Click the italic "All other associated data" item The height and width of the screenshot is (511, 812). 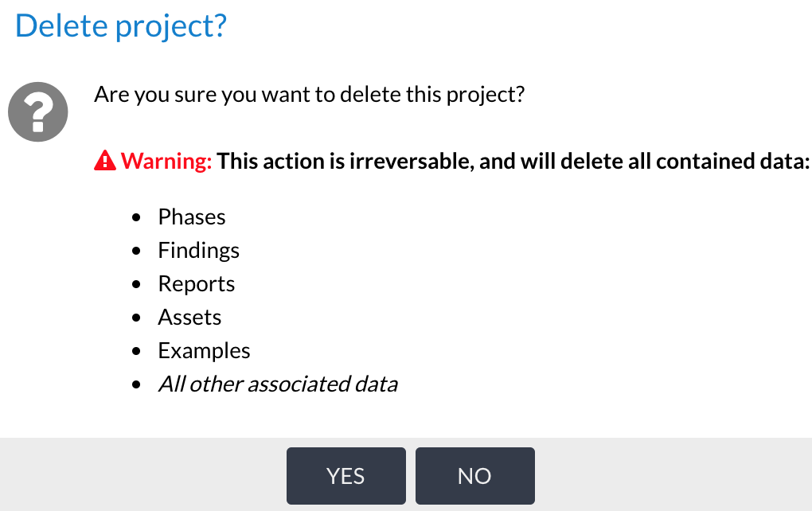(x=278, y=384)
